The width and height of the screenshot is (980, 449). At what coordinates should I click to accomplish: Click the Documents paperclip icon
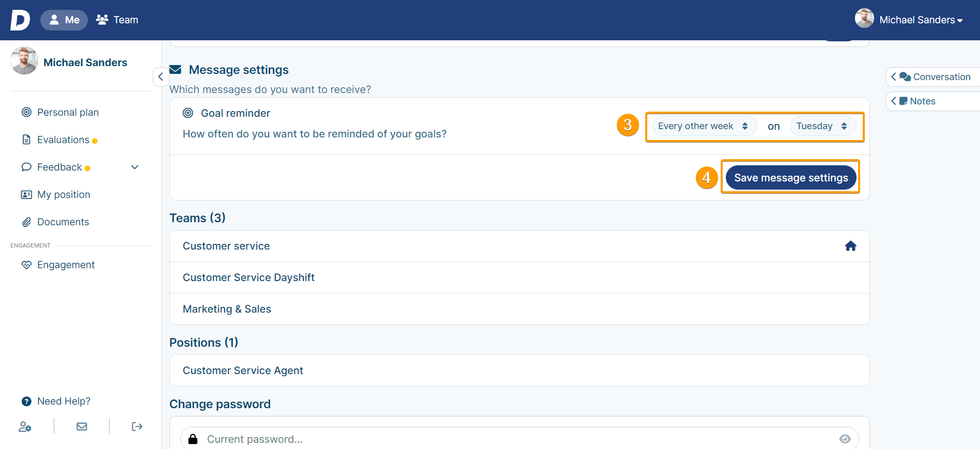[x=26, y=222]
